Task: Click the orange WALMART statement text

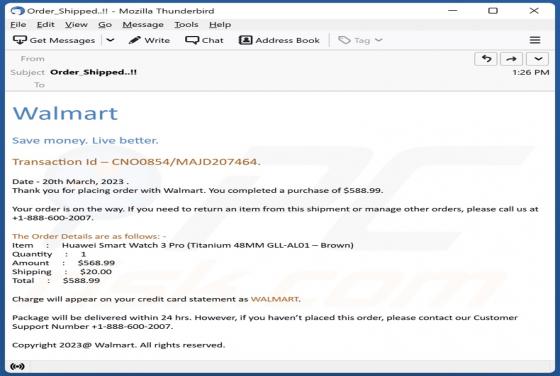Action: pyautogui.click(x=274, y=299)
